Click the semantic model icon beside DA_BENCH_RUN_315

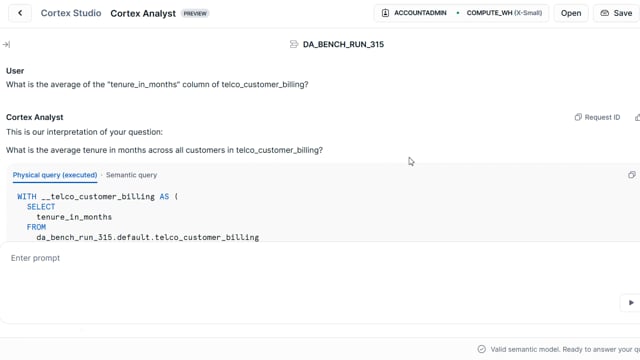(294, 44)
